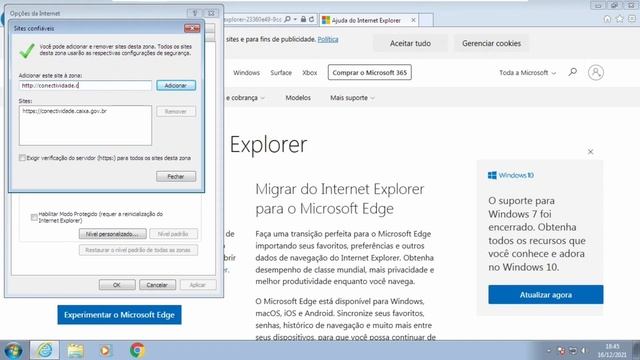640x360 pixels.
Task: Click Atualizar agora button
Action: click(x=545, y=295)
